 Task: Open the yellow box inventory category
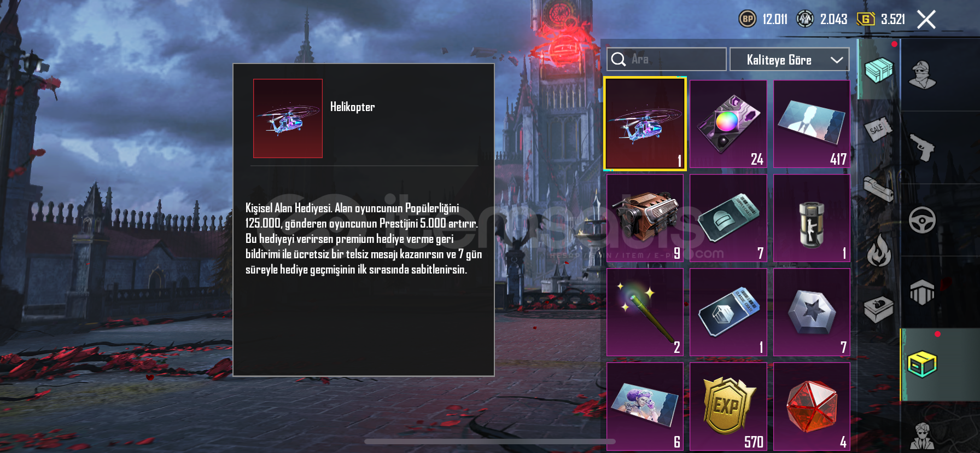(x=923, y=365)
